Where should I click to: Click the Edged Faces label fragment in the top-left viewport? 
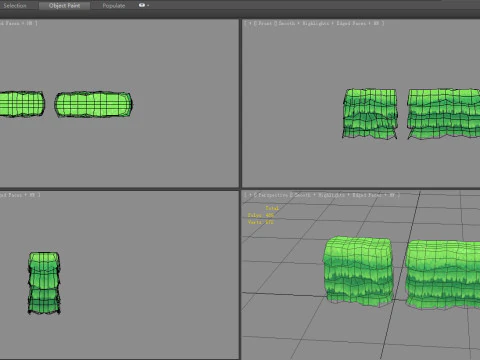point(10,23)
